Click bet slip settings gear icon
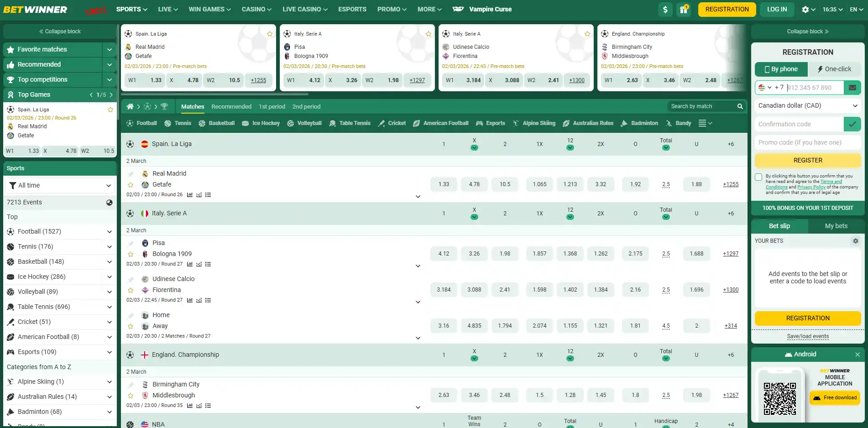This screenshot has height=428, width=868. 856,241
